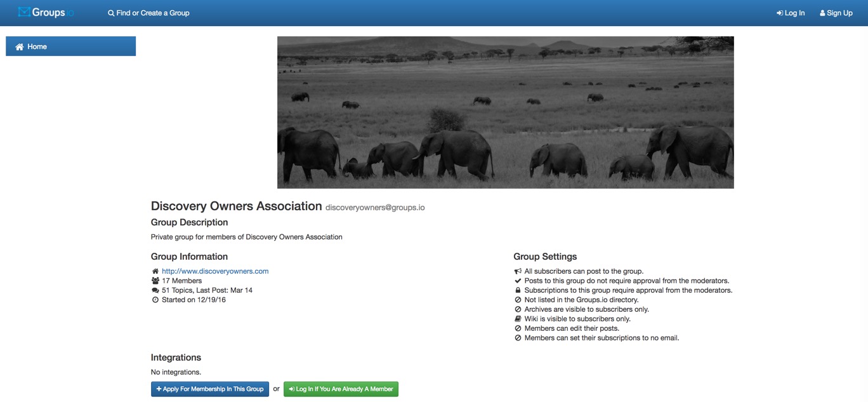Click the book icon beside Wiki is visible
Image resolution: width=868 pixels, height=402 pixels.
(518, 319)
